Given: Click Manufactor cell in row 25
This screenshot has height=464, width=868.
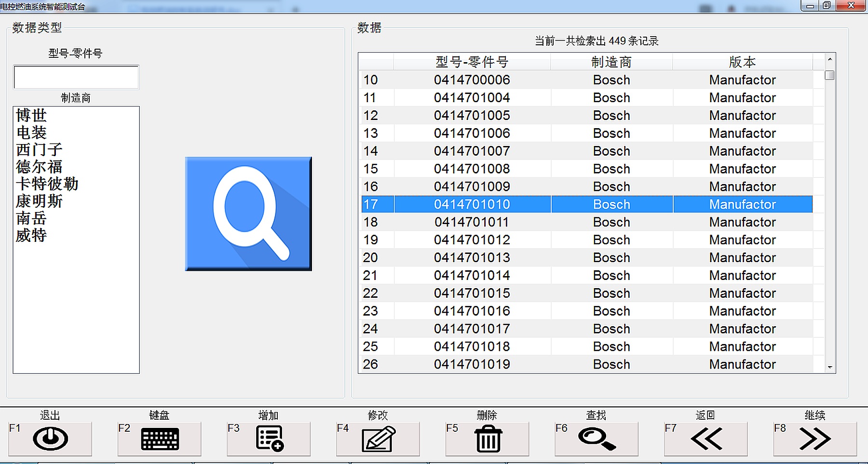Looking at the screenshot, I should coord(743,347).
